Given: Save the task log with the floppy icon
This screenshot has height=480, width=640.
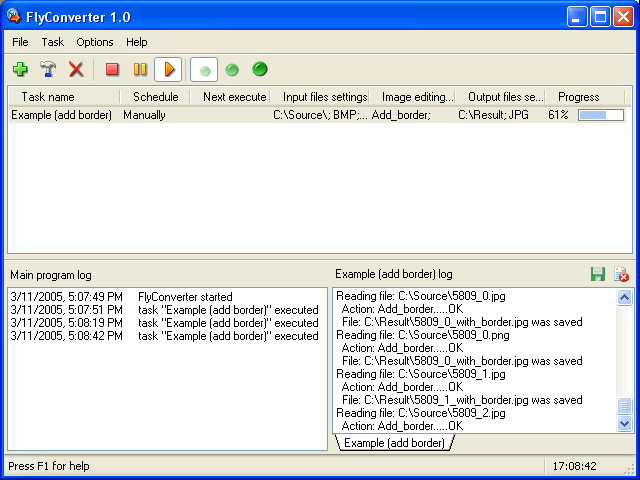Looking at the screenshot, I should point(598,274).
